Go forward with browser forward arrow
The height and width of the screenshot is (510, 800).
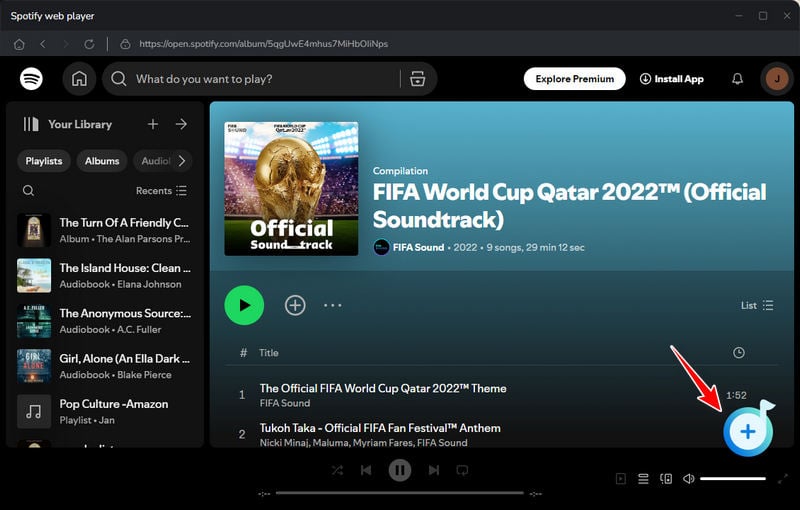[x=66, y=44]
